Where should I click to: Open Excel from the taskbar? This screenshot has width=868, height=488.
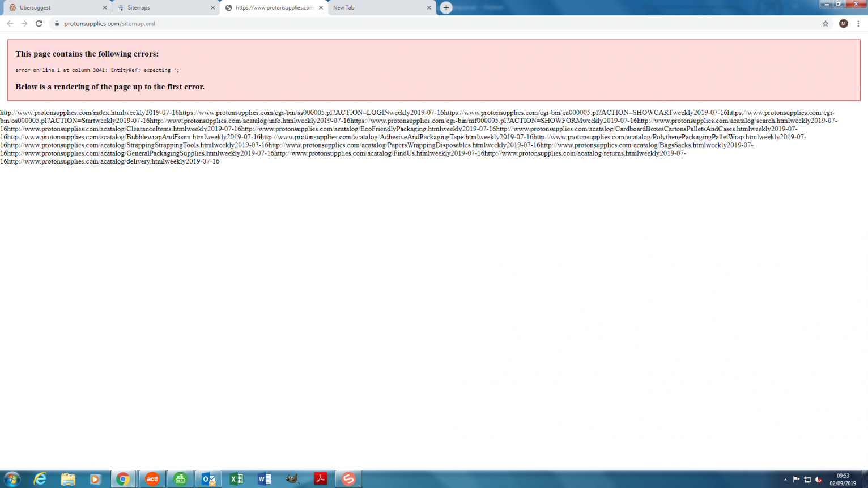pyautogui.click(x=236, y=479)
